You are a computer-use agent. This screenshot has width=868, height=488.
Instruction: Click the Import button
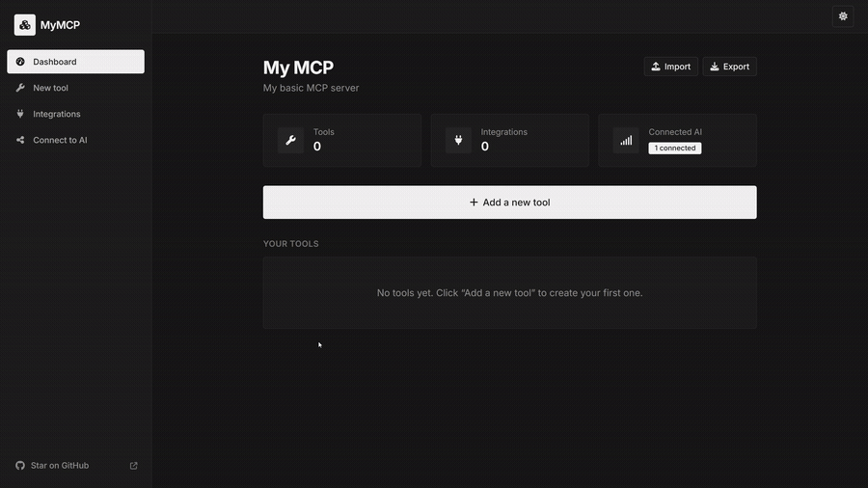point(671,67)
